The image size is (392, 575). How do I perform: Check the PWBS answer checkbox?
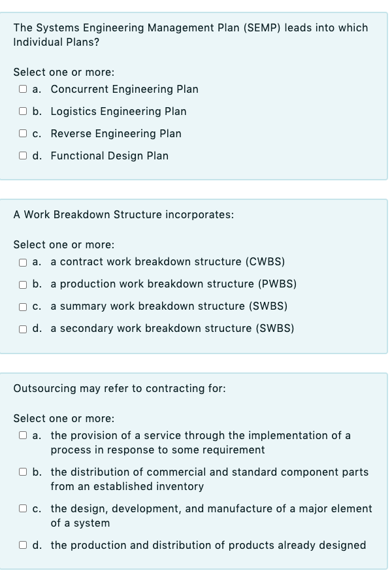pyautogui.click(x=22, y=284)
